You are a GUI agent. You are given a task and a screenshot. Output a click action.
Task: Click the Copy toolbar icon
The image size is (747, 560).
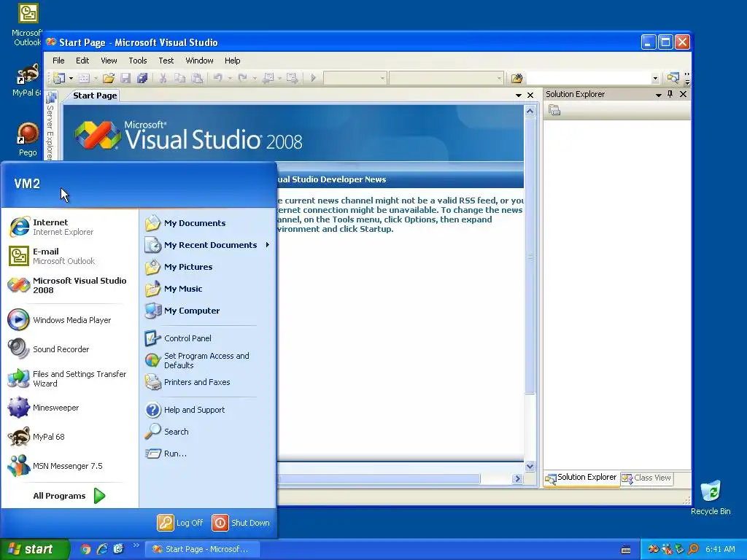click(x=179, y=77)
